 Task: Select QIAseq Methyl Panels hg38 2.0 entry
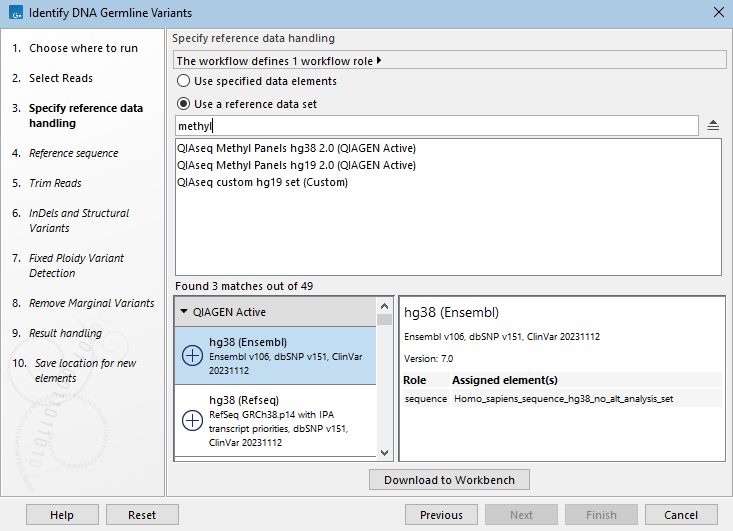click(x=295, y=148)
